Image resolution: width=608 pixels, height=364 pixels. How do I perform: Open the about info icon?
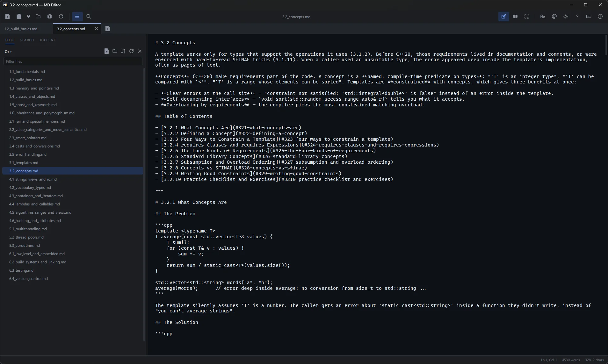(600, 17)
